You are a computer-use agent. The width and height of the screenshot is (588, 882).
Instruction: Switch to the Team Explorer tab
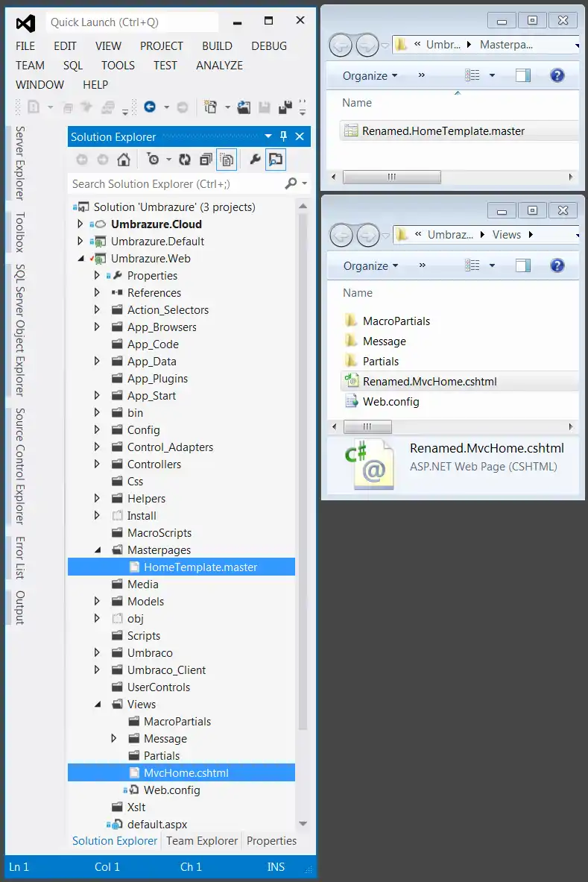pos(202,841)
